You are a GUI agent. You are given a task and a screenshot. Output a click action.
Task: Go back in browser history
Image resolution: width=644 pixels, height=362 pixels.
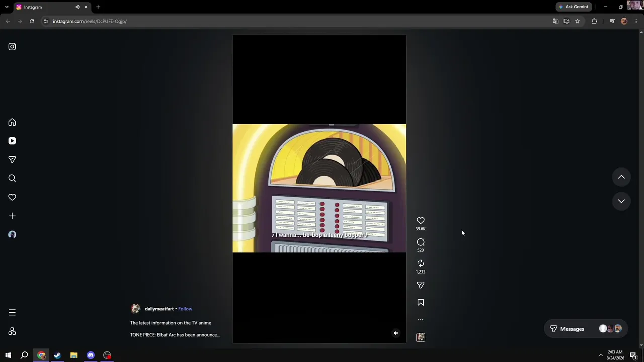click(8, 21)
